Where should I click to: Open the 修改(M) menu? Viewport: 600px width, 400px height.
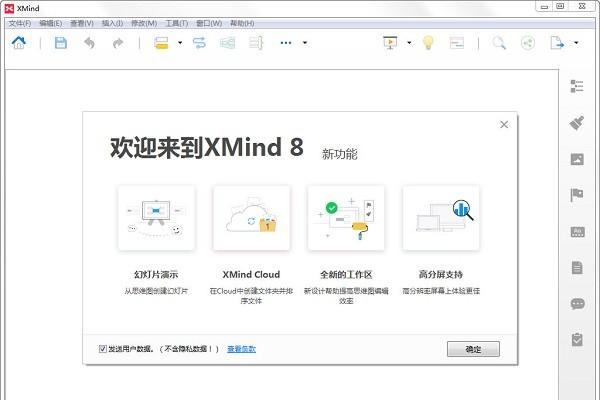point(144,23)
